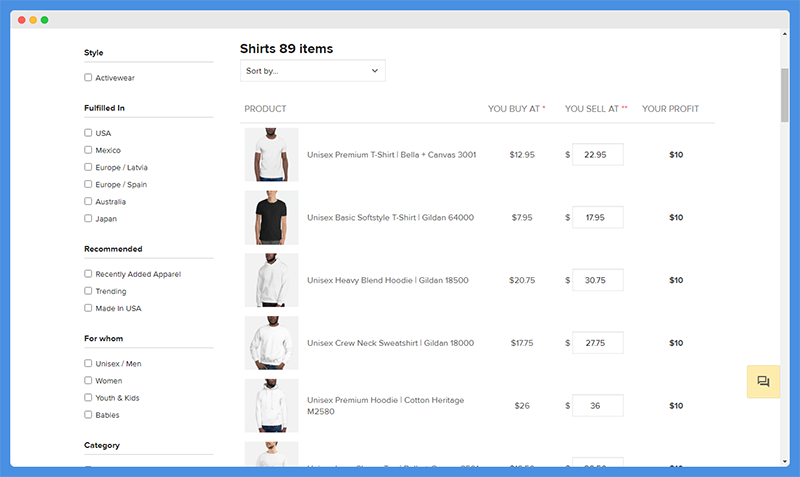Click the $10 profit for Gildan 18500
800x477 pixels.
tap(676, 280)
